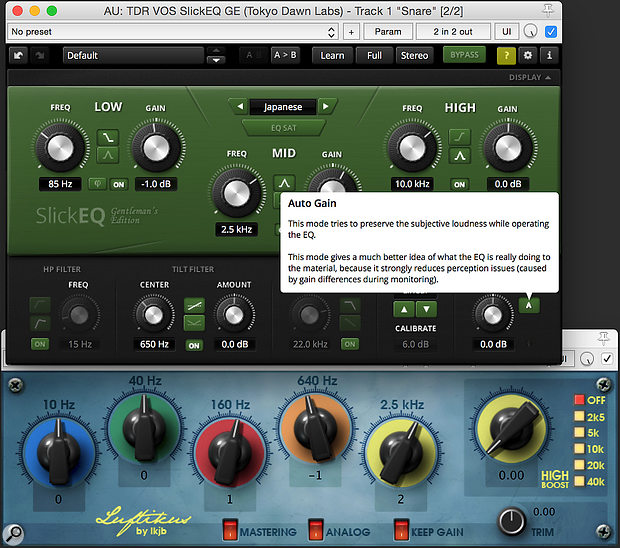Click the Learn button
The height and width of the screenshot is (548, 620).
[332, 55]
